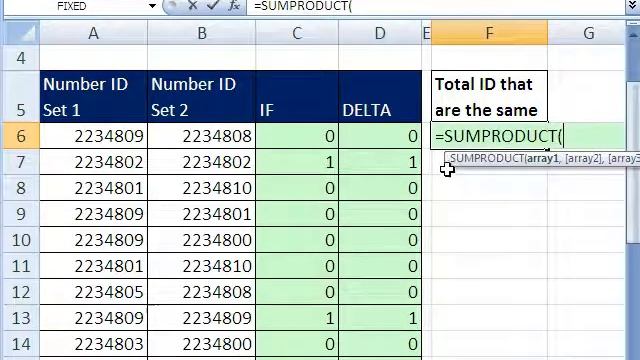The width and height of the screenshot is (640, 360).
Task: Click cell B10 with 2234800
Action: click(x=202, y=240)
